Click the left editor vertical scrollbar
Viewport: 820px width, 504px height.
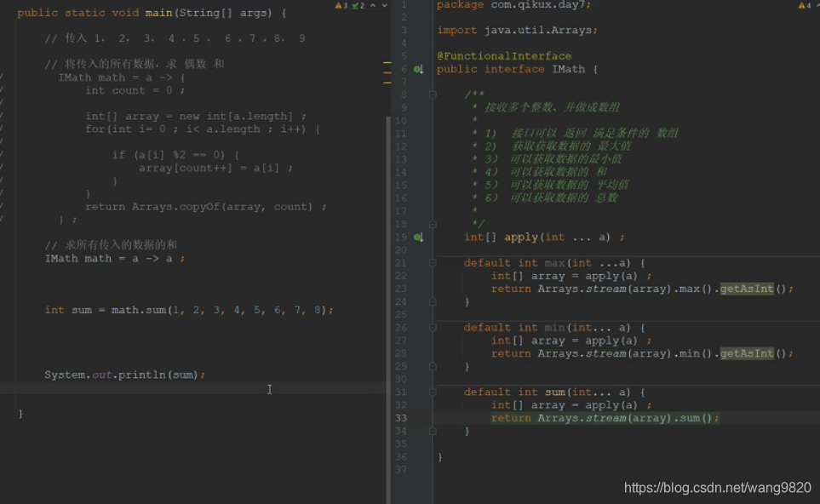(388, 308)
